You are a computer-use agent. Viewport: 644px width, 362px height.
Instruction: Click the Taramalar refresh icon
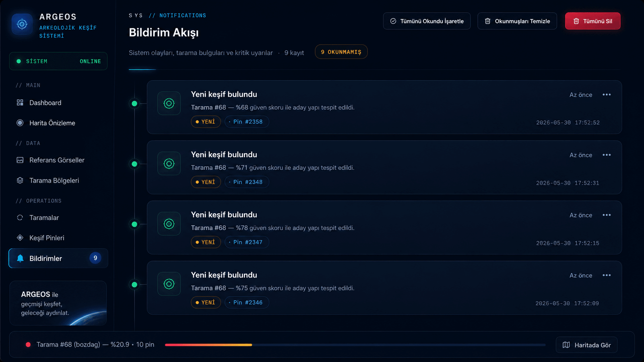click(20, 218)
